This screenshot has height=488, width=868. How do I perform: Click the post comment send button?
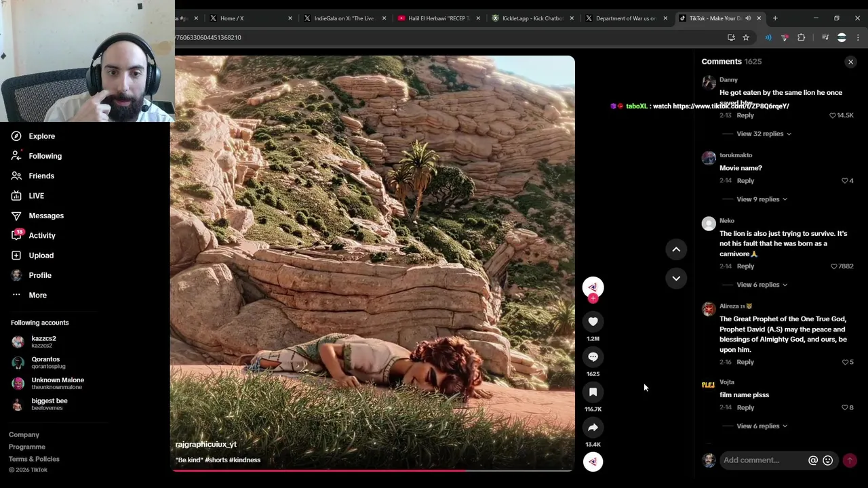click(850, 460)
